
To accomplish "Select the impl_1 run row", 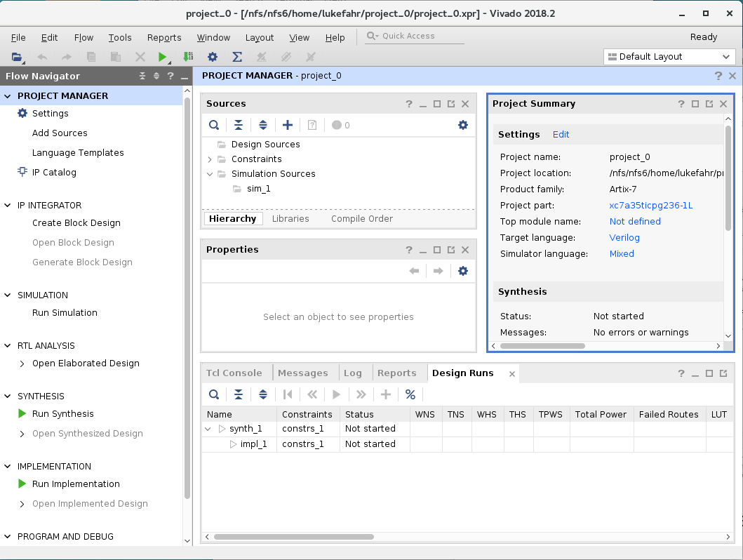I will pyautogui.click(x=467, y=444).
